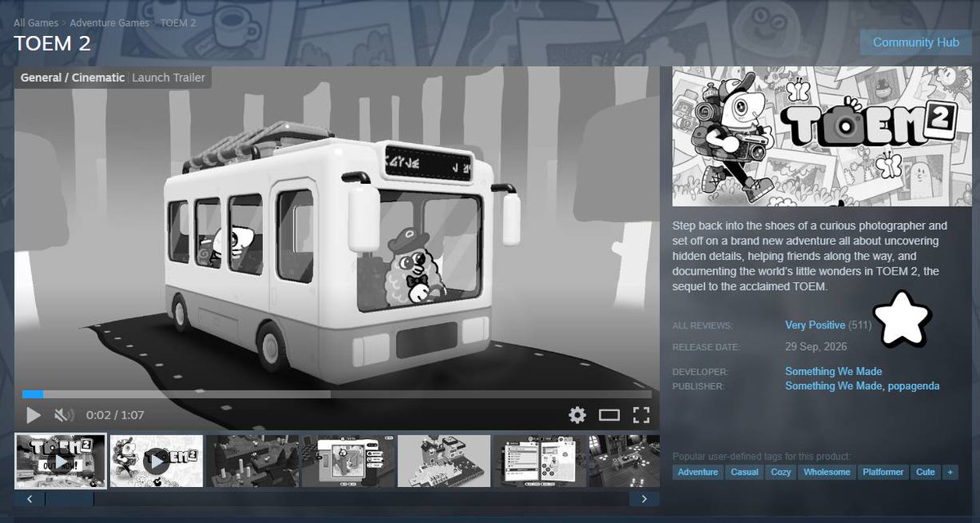View Very Positive reviews summary
The width and height of the screenshot is (980, 523).
click(815, 325)
